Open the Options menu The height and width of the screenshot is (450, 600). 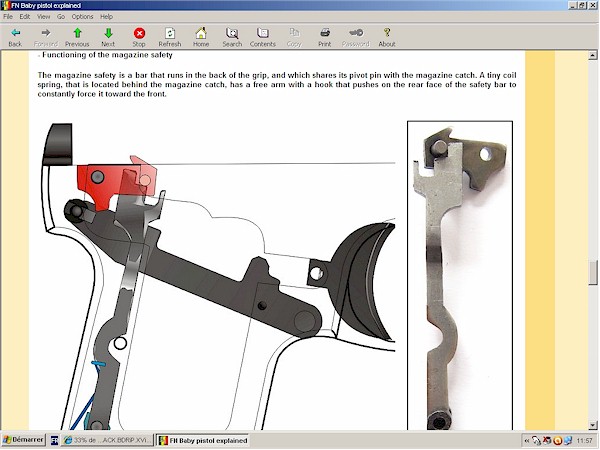pos(82,16)
